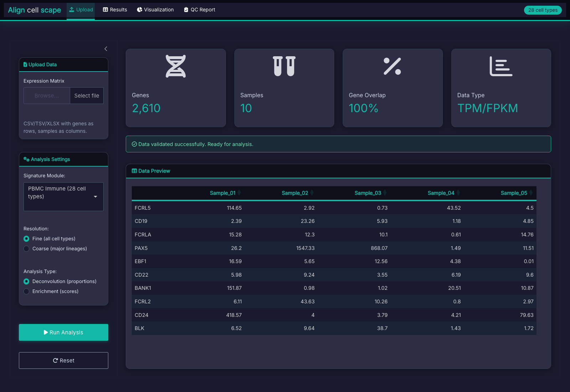Open the QC Report tab

click(199, 10)
